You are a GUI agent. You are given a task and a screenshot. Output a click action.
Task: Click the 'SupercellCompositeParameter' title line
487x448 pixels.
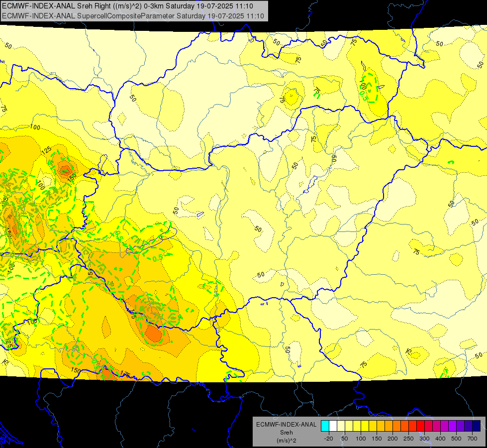pyautogui.click(x=126, y=16)
